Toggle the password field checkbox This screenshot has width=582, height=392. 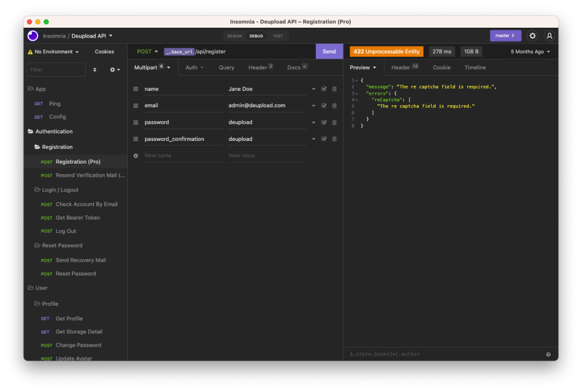pos(324,123)
